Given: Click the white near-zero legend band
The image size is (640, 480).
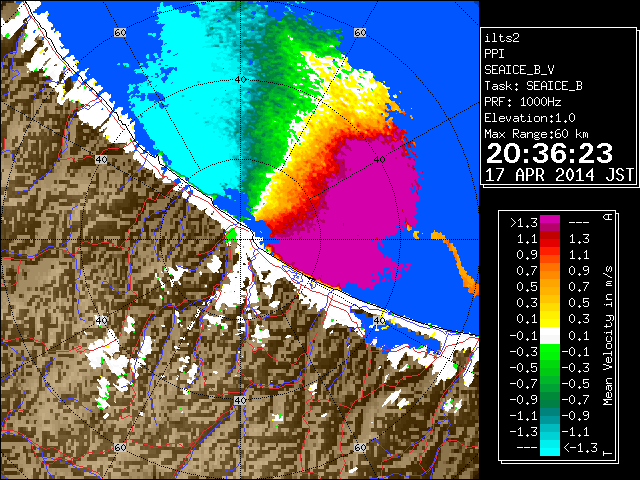Looking at the screenshot, I should coord(550,336).
